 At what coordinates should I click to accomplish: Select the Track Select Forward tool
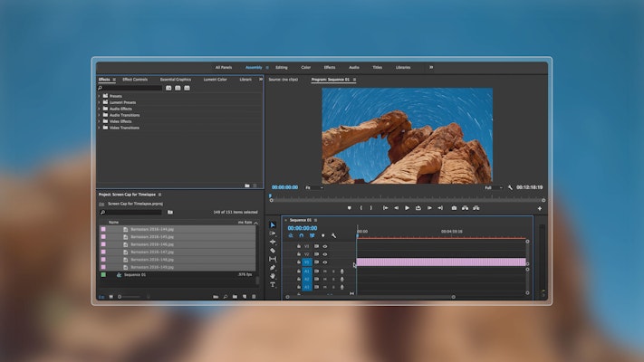pyautogui.click(x=273, y=233)
